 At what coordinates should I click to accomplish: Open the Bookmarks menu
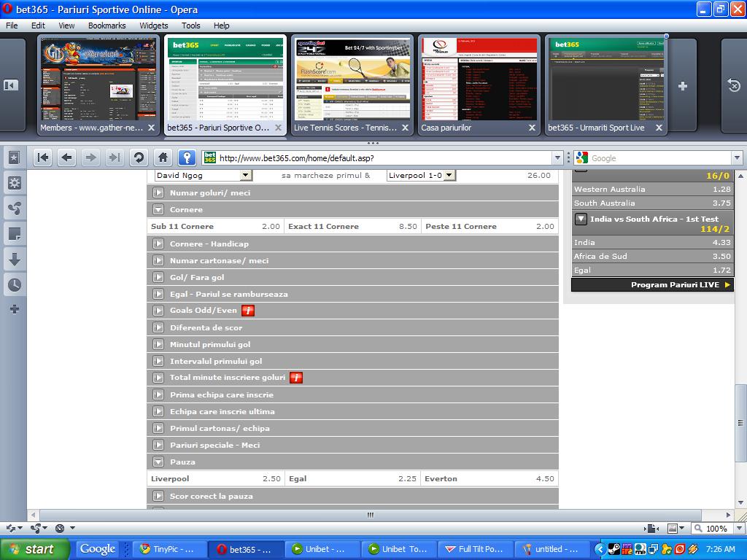coord(107,26)
